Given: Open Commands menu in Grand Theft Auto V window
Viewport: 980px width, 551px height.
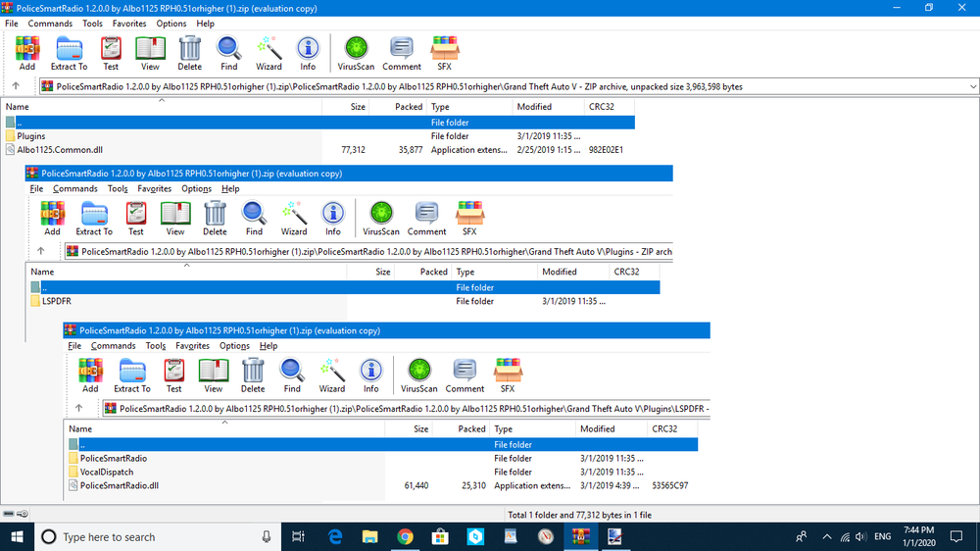Looking at the screenshot, I should tap(50, 24).
